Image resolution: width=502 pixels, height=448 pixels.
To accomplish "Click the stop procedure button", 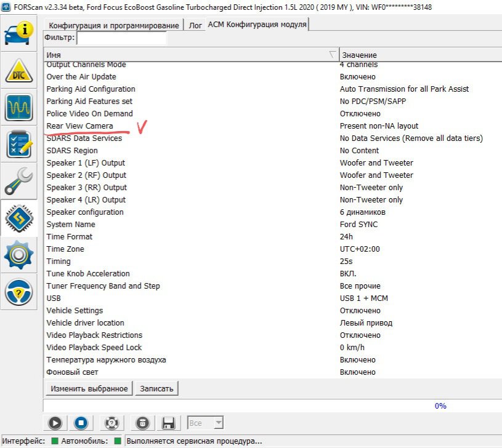I will [x=81, y=423].
